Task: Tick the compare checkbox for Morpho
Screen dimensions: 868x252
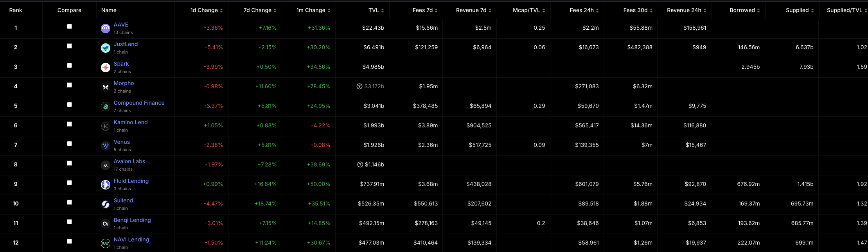Action: tap(69, 85)
